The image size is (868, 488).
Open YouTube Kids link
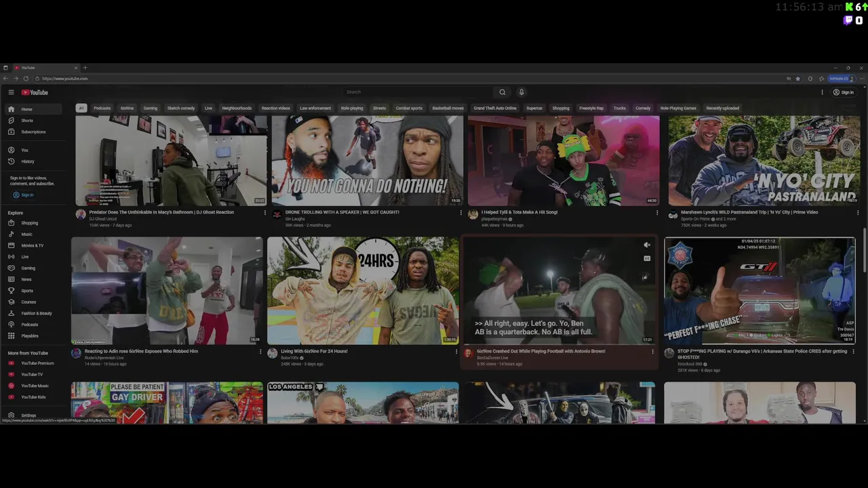[33, 397]
